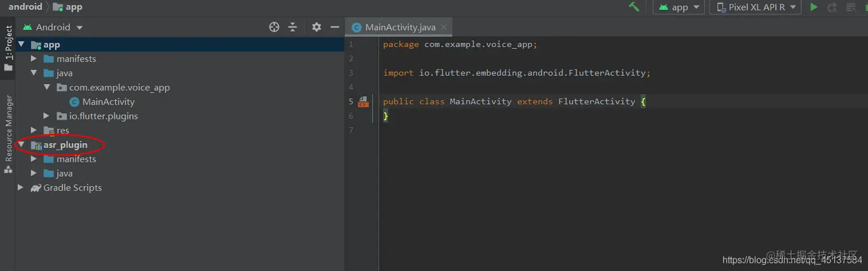868x271 pixels.
Task: Select the app module in the tree
Action: (180, 44)
